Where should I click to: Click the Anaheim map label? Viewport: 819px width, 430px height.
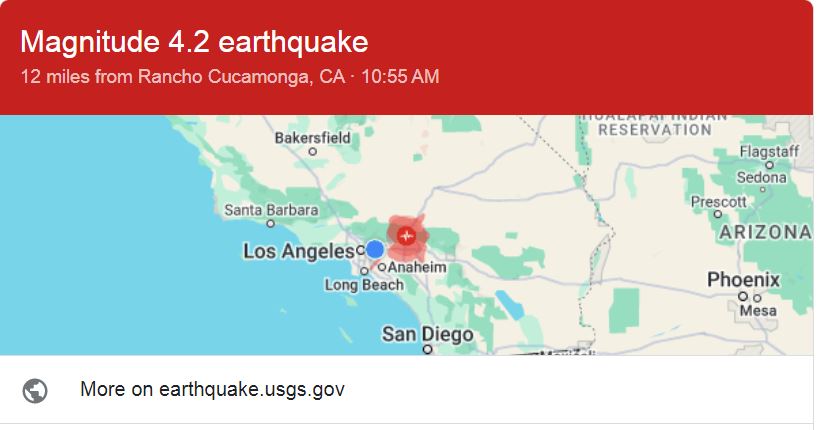click(417, 268)
